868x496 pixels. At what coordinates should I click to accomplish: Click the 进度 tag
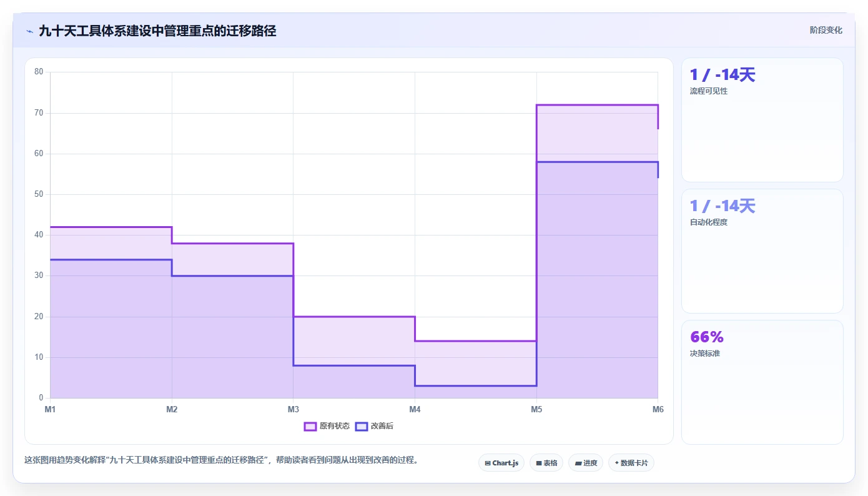point(586,463)
